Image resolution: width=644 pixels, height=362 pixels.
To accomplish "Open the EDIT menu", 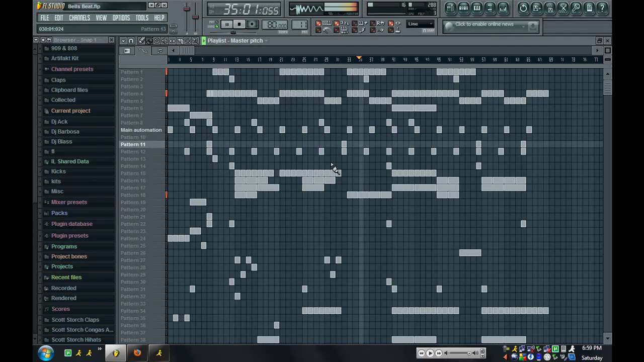I will [59, 18].
